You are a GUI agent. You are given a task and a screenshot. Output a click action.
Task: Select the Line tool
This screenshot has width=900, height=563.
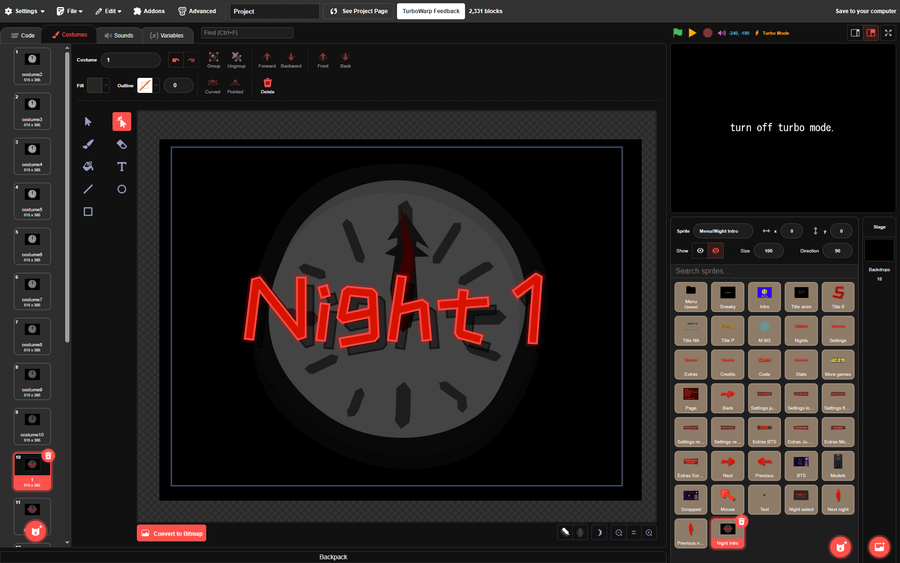[88, 189]
